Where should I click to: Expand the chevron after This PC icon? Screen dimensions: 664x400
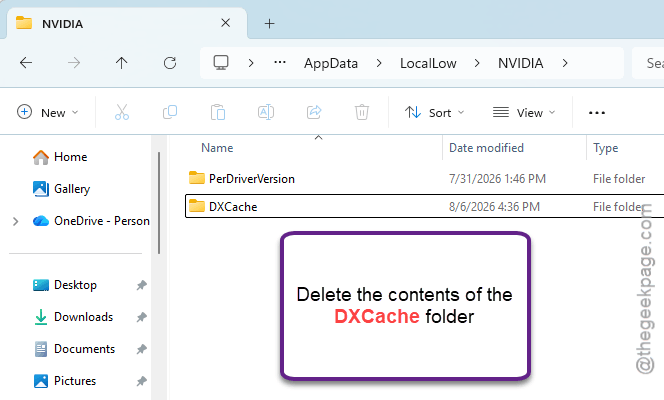tap(251, 63)
